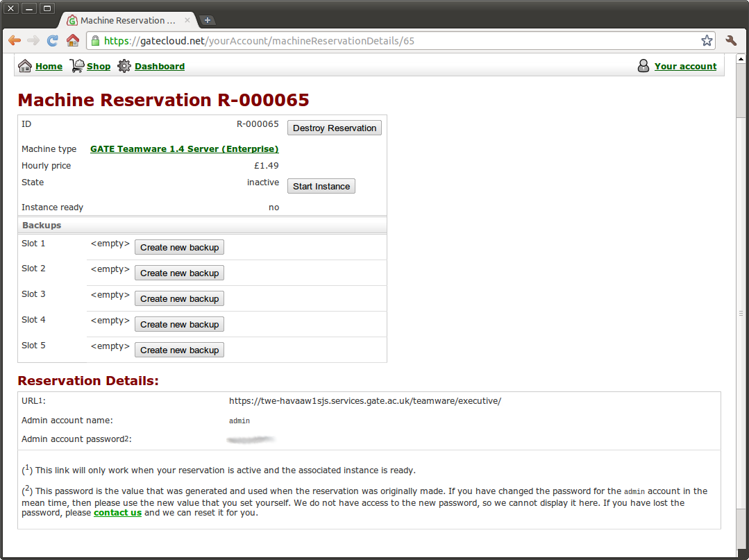
Task: Maximize the browser window
Action: pos(47,8)
